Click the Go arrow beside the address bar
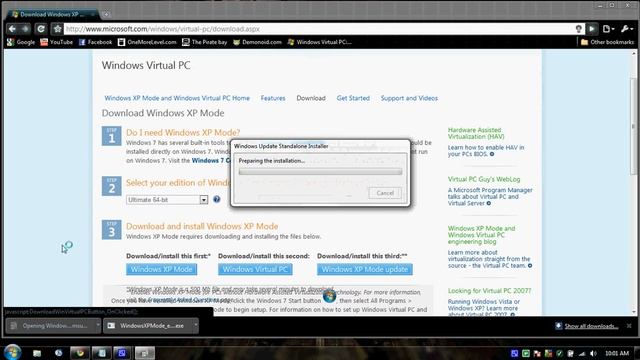Viewport: 640px width, 360px height. [x=592, y=29]
